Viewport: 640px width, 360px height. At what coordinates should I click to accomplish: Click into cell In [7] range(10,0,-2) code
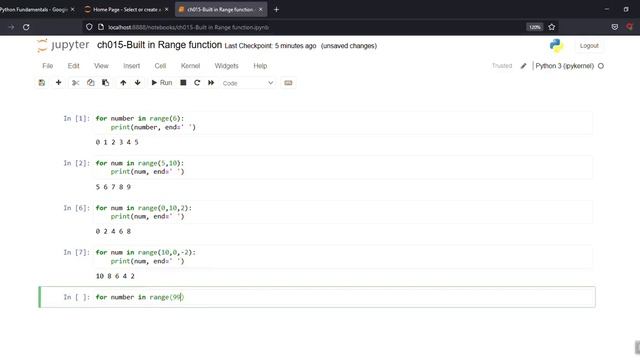[344, 257]
